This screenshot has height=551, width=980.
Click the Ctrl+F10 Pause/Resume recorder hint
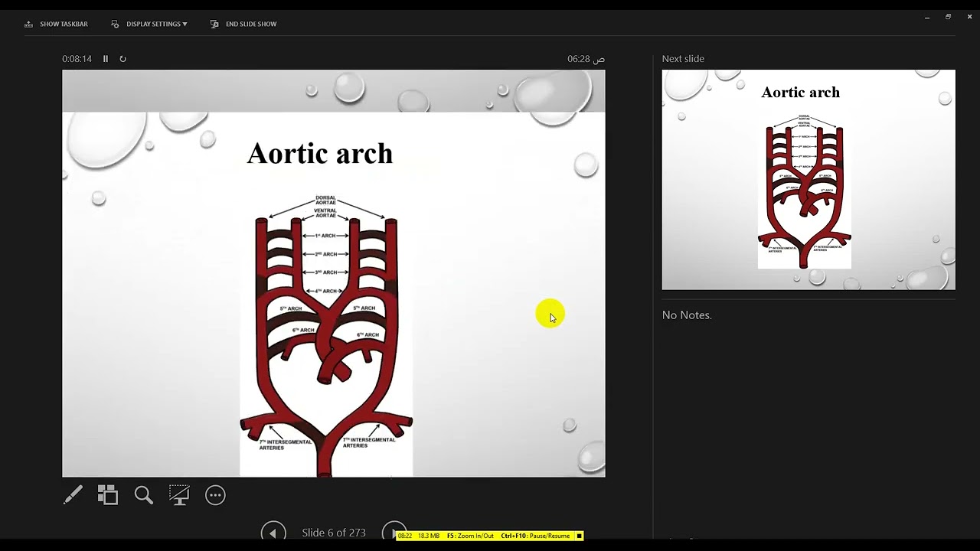pyautogui.click(x=535, y=536)
